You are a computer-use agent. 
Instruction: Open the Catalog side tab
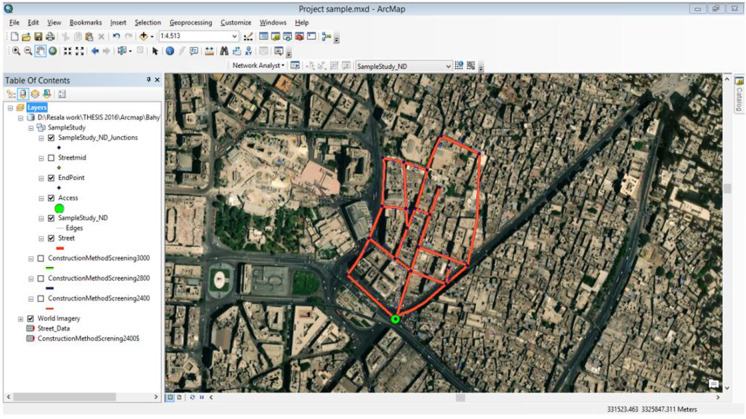(739, 97)
